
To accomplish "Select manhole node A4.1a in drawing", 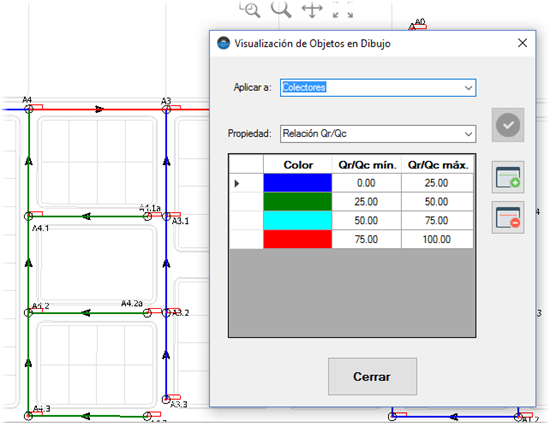I will (x=148, y=216).
